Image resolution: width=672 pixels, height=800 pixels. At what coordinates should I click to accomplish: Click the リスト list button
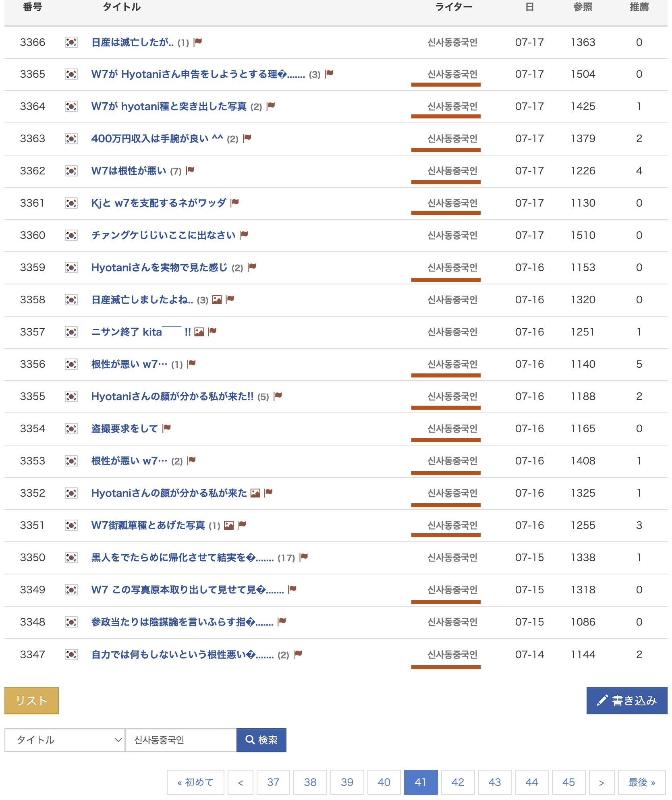31,701
